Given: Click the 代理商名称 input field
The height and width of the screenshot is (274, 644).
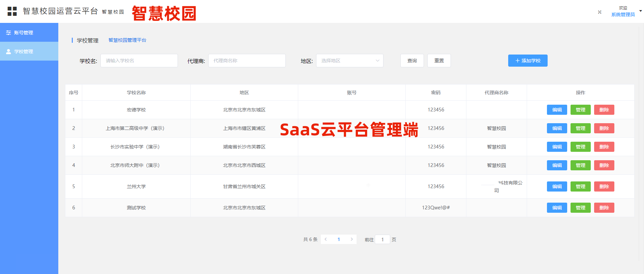Looking at the screenshot, I should point(247,61).
